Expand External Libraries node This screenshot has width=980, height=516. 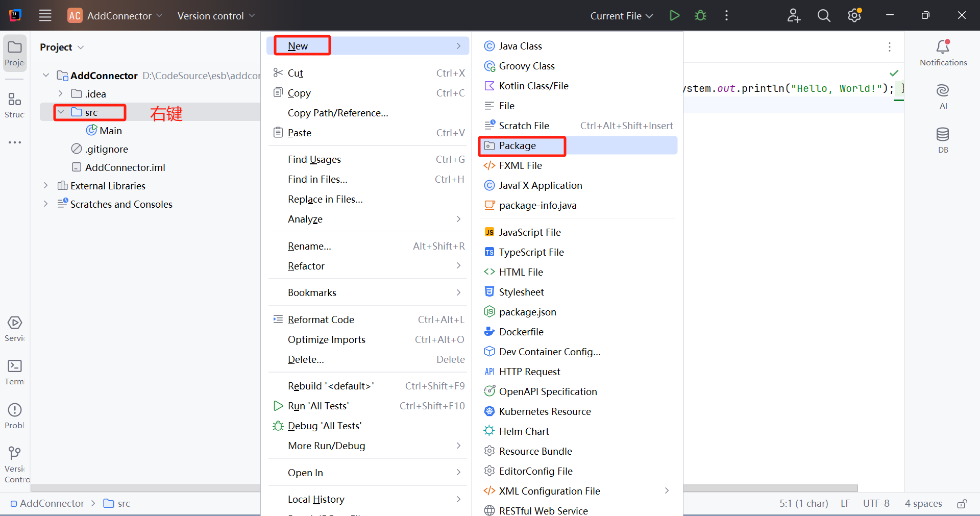[46, 186]
